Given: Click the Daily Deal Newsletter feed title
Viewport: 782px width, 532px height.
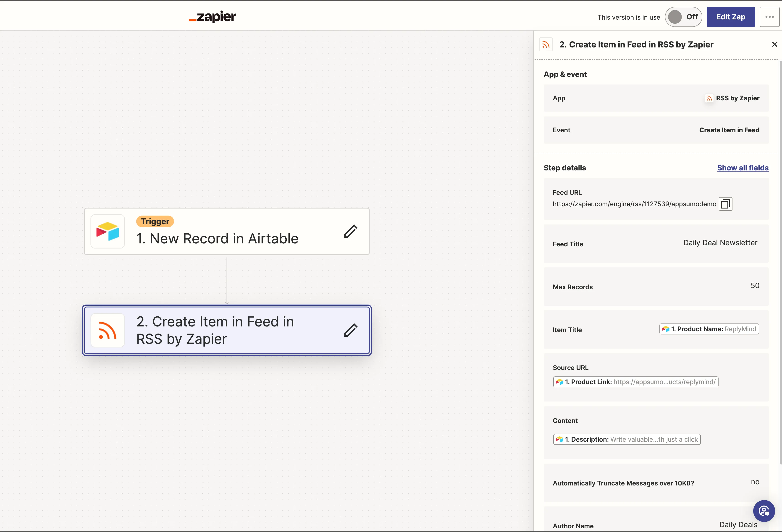Looking at the screenshot, I should [x=720, y=243].
